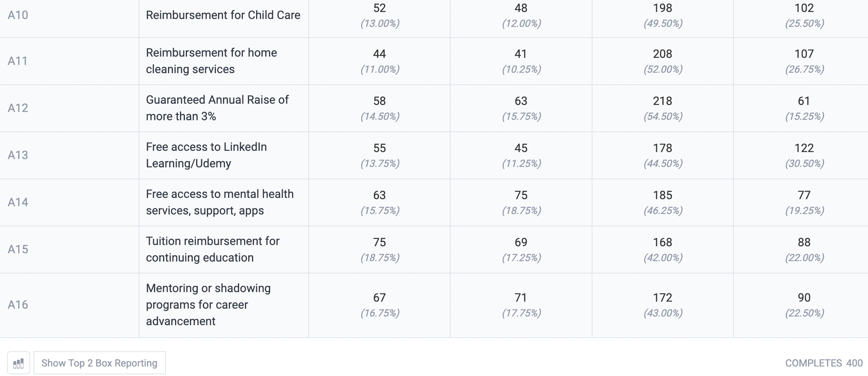Click the COMPLETES 400 counter text
Screen dimensions: 868x376
(824, 363)
